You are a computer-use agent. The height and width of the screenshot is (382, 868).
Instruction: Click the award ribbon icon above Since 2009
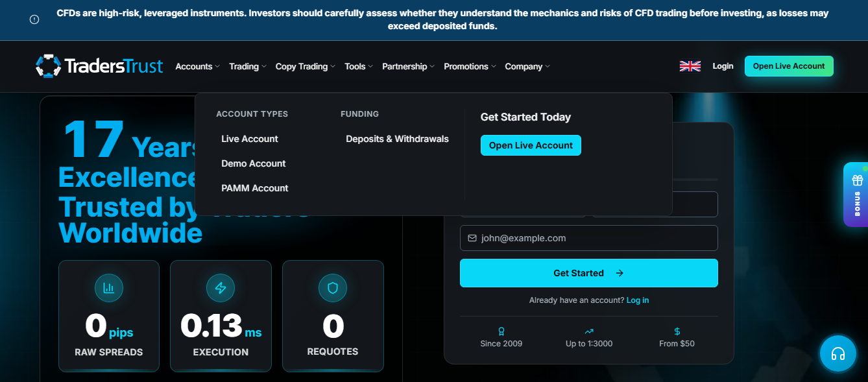501,331
